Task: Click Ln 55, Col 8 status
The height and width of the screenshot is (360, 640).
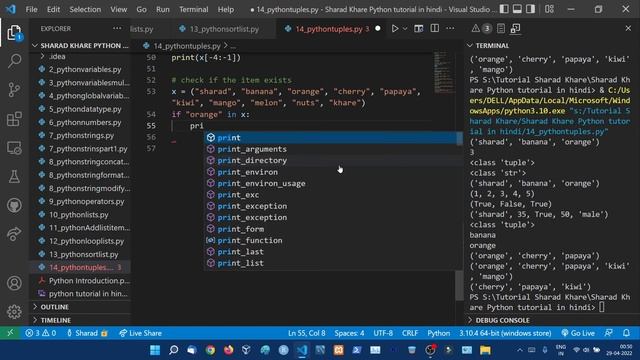Action: (x=307, y=333)
